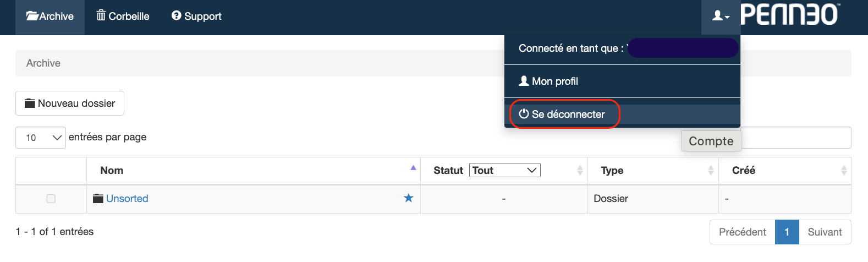Screen dimensions: 868x262
Task: Click the star icon on Unsorted row
Action: 408,198
